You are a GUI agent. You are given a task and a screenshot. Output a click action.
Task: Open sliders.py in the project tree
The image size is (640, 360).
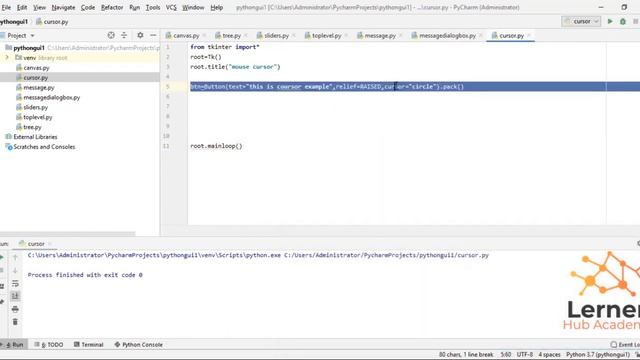pos(35,107)
